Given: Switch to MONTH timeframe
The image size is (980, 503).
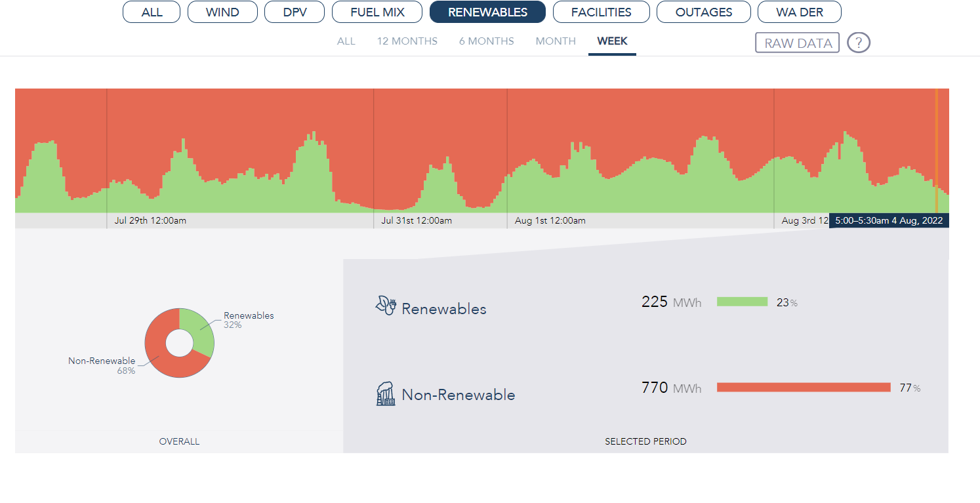Looking at the screenshot, I should [556, 41].
